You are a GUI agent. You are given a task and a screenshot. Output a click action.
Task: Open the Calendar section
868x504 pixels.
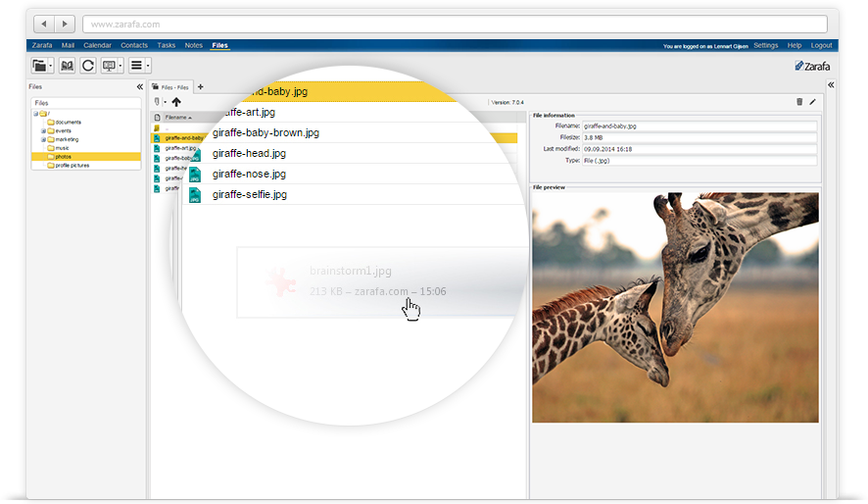97,45
